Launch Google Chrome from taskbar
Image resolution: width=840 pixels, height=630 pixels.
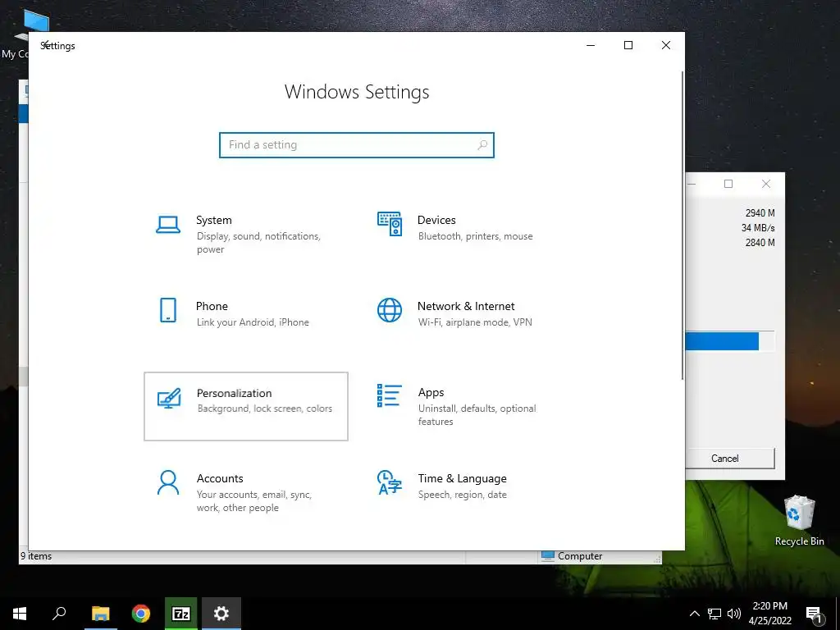click(x=141, y=614)
